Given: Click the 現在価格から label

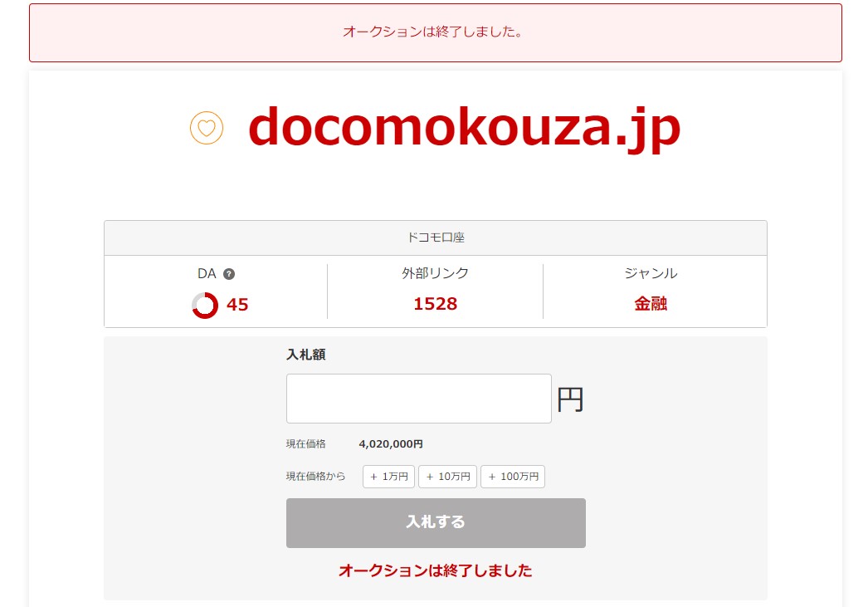Looking at the screenshot, I should tap(315, 477).
